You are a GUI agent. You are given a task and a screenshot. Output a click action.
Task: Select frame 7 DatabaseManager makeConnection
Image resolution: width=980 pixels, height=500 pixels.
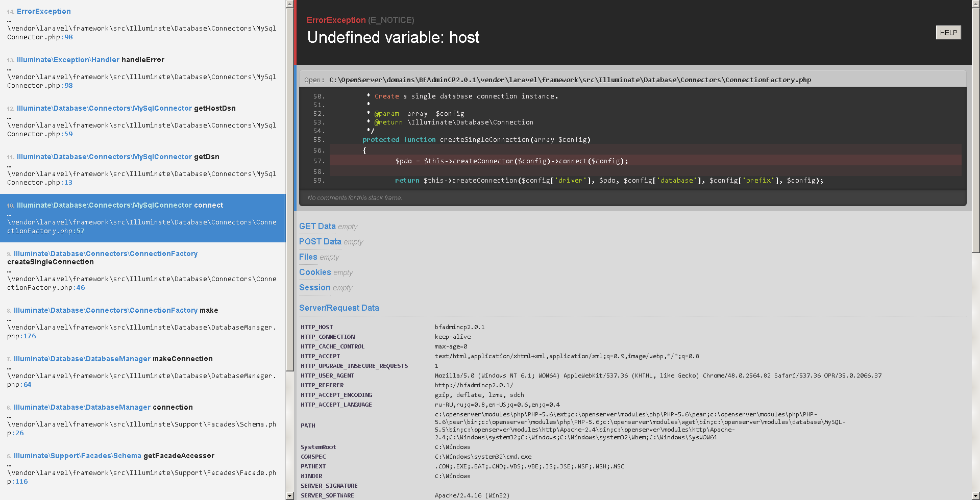pos(142,371)
